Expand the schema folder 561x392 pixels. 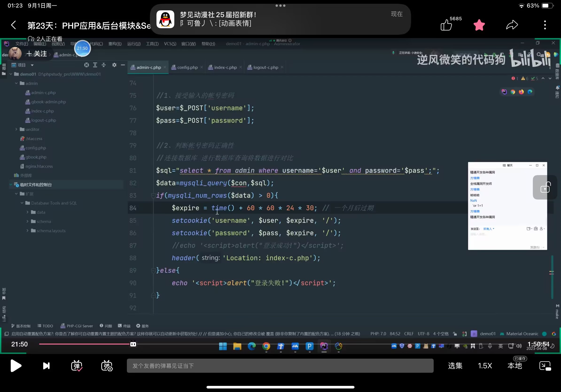[27, 221]
